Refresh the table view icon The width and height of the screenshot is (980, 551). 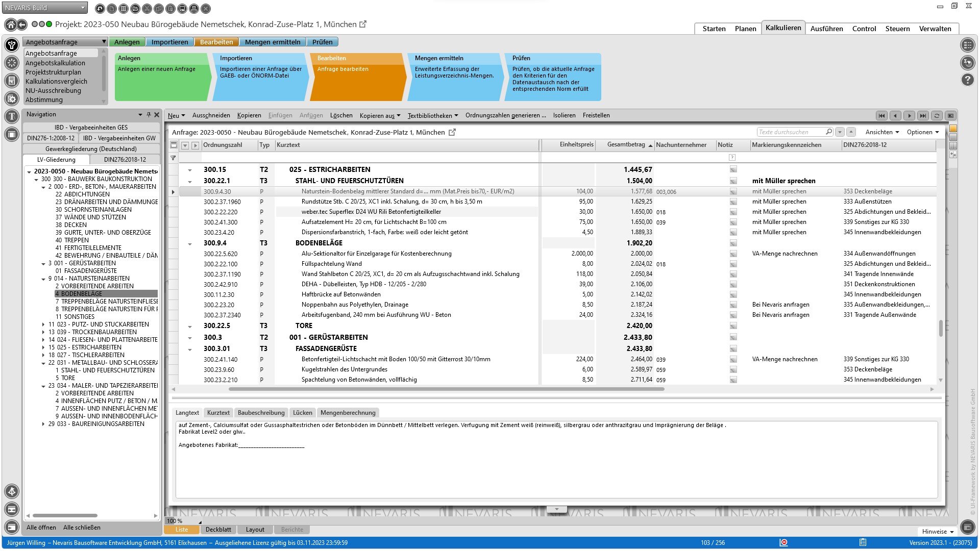pos(937,116)
